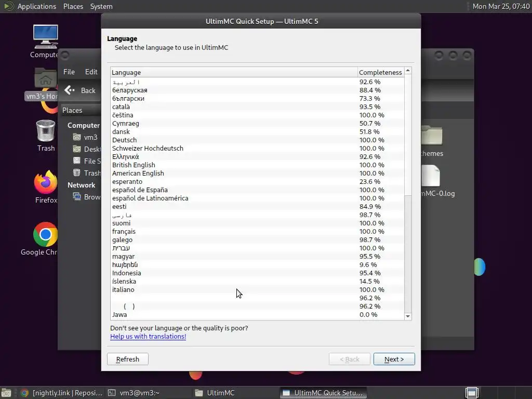The width and height of the screenshot is (532, 399).
Task: Open Trash in the file manager sidebar
Action: [x=87, y=173]
